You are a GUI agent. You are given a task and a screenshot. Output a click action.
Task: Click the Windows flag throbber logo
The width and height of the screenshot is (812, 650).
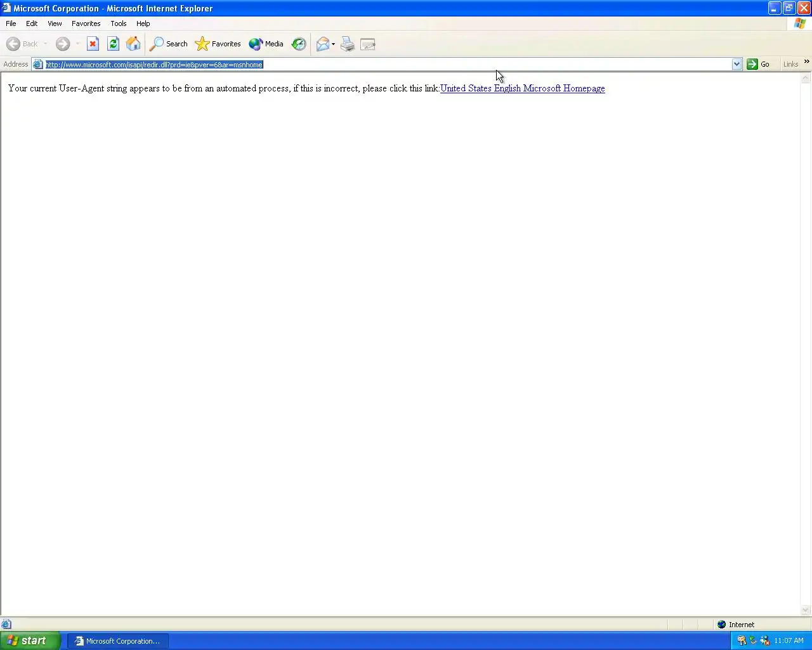click(x=800, y=23)
